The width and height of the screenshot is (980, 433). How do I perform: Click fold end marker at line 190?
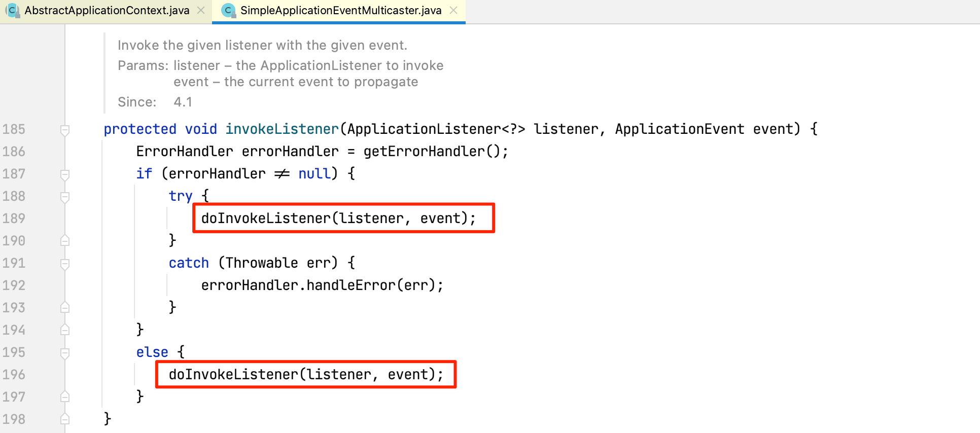[65, 241]
